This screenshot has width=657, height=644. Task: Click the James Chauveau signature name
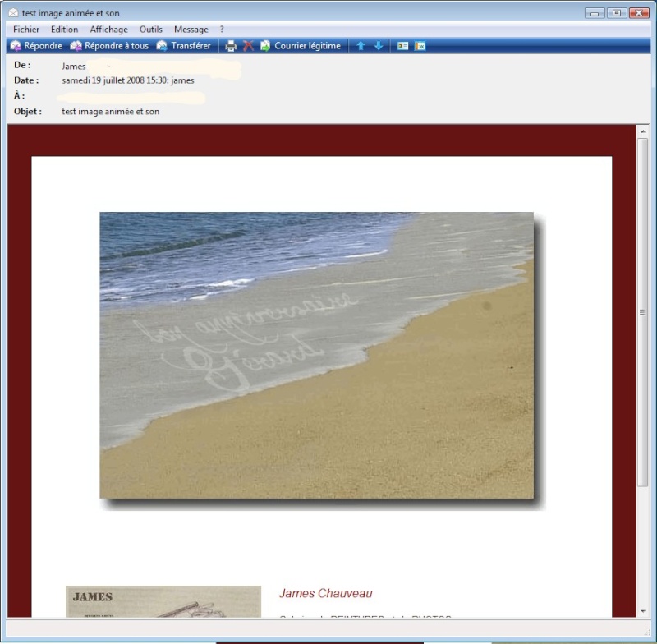pyautogui.click(x=325, y=593)
